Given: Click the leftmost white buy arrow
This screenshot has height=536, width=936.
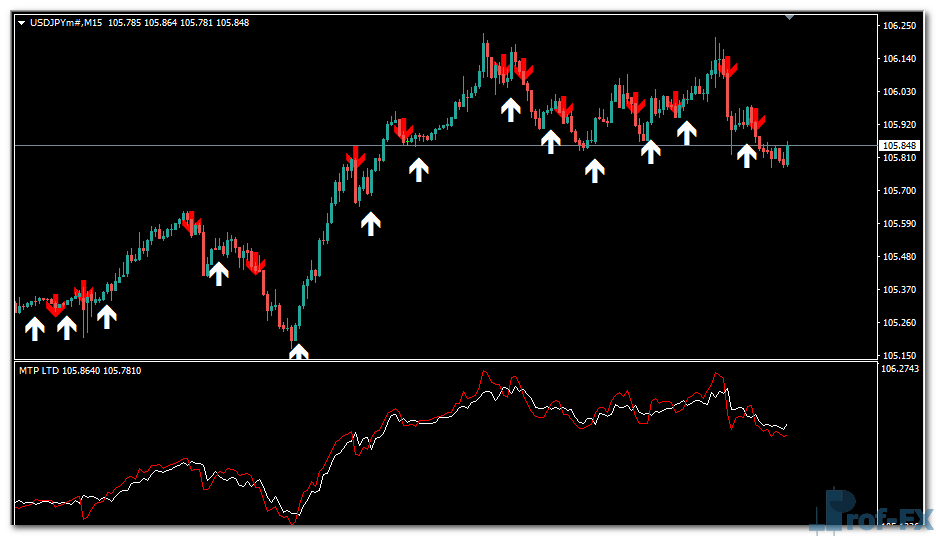Looking at the screenshot, I should 35,328.
